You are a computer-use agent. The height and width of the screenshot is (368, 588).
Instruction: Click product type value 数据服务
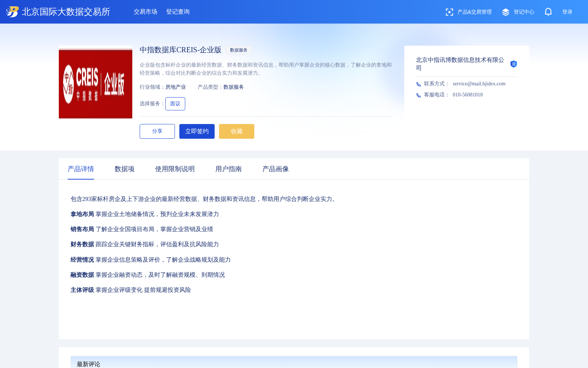coord(234,87)
